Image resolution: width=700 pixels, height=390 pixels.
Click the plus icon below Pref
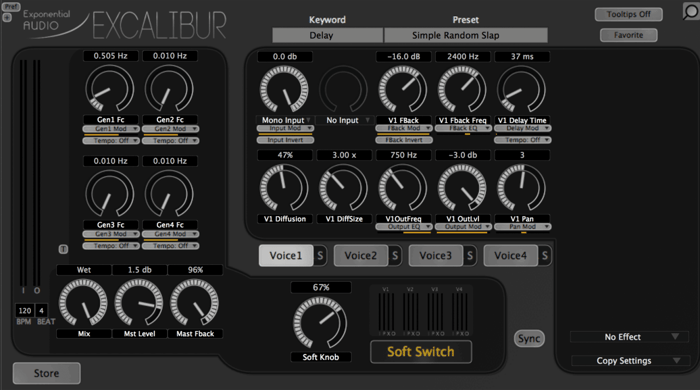click(x=7, y=18)
